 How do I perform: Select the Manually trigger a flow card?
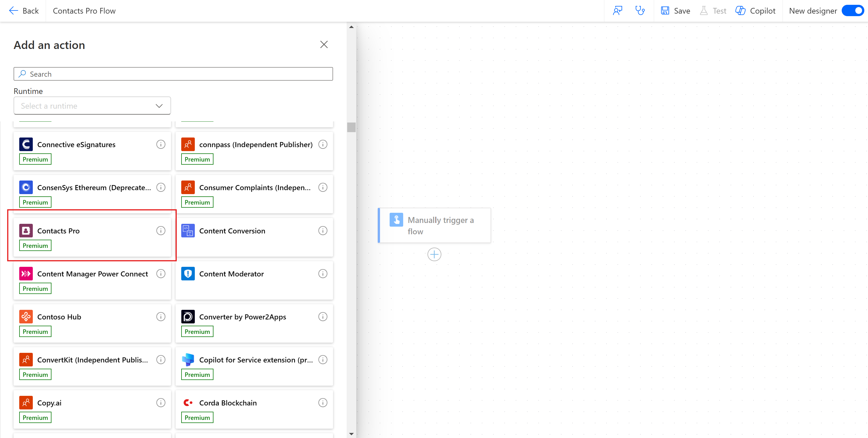pyautogui.click(x=434, y=225)
